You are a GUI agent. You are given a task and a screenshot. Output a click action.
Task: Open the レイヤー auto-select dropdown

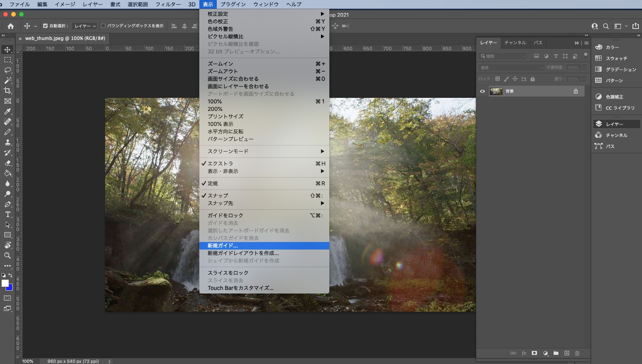[x=85, y=26]
